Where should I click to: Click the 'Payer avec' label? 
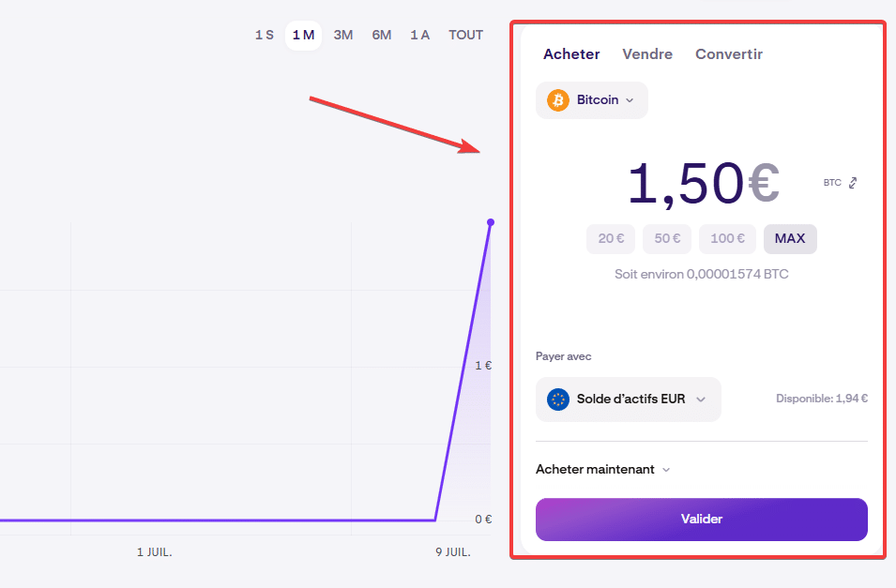coord(564,356)
